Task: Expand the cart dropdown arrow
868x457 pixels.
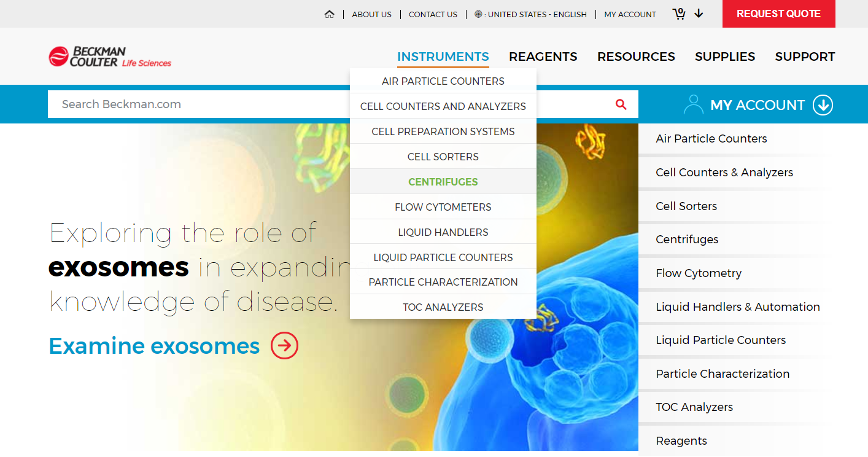Action: [699, 14]
